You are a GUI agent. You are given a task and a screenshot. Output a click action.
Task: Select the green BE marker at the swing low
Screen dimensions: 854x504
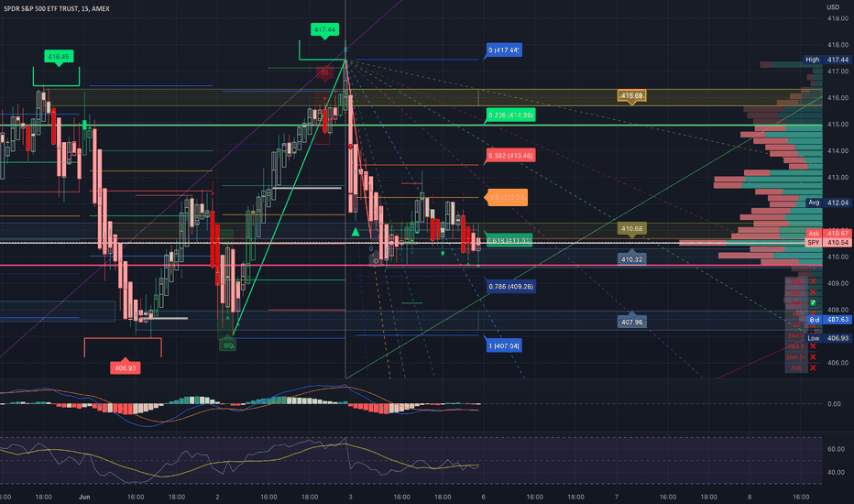click(227, 345)
